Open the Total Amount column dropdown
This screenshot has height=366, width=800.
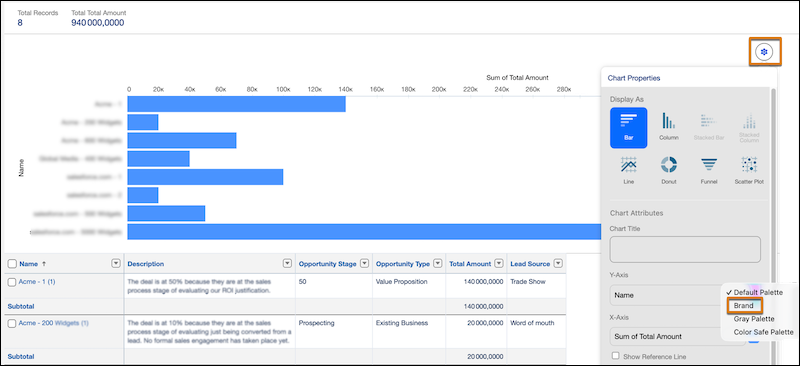[498, 263]
